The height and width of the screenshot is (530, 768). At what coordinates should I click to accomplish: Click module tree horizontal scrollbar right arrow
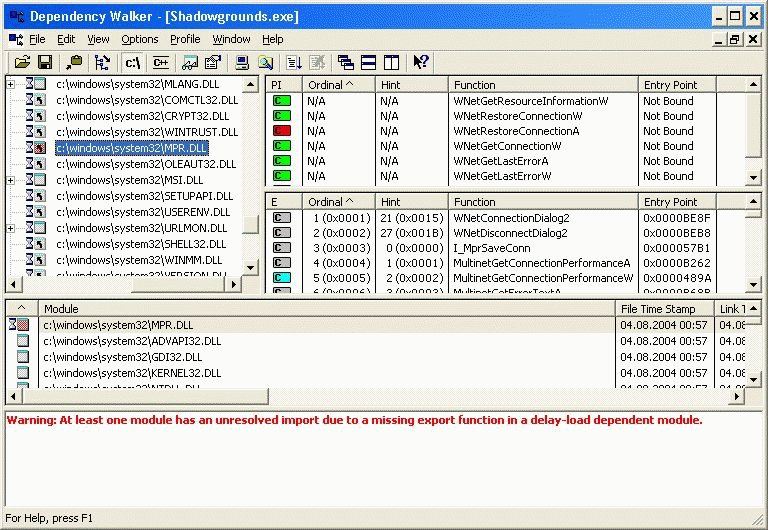click(x=234, y=284)
